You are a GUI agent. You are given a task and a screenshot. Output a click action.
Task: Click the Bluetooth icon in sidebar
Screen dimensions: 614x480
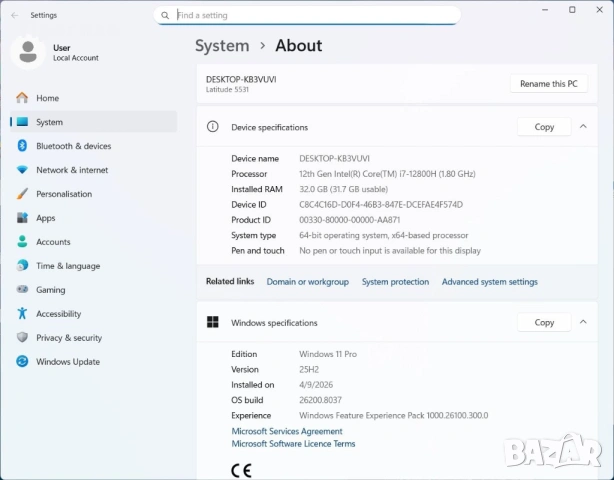tap(22, 146)
